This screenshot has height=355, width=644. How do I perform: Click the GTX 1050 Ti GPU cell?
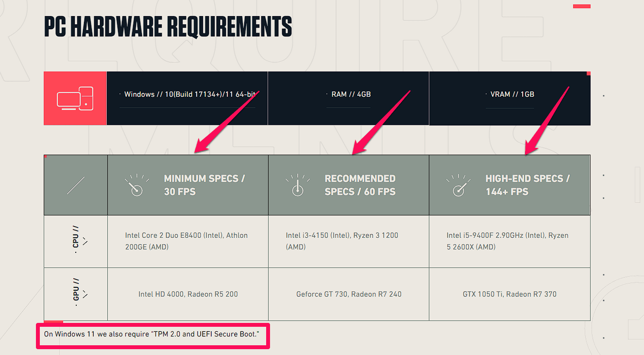(509, 294)
